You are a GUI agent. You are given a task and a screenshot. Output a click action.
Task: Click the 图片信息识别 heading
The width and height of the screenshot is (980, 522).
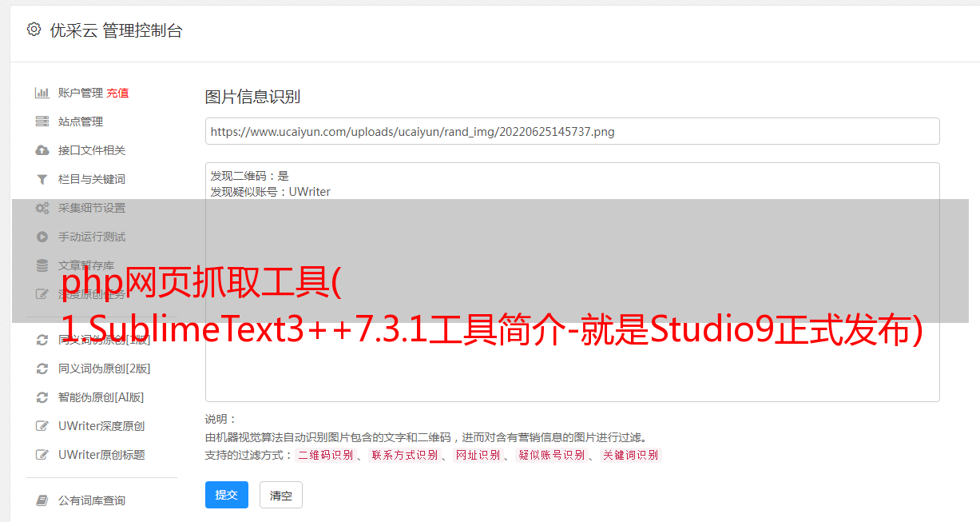tap(252, 98)
